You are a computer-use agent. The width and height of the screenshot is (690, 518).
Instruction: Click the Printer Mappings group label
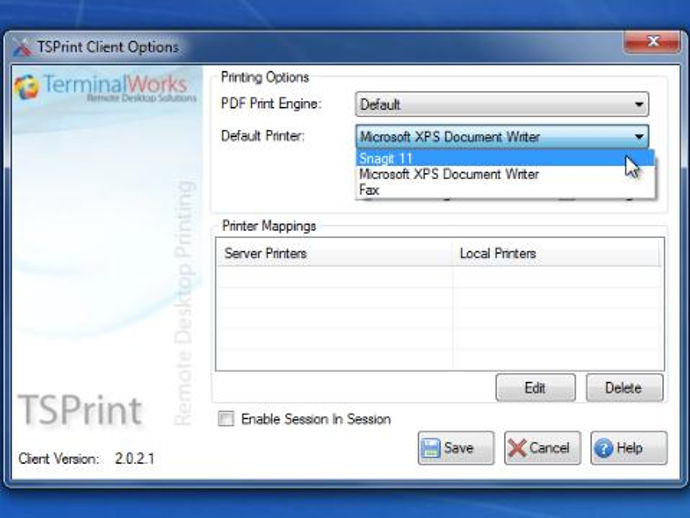click(x=269, y=226)
